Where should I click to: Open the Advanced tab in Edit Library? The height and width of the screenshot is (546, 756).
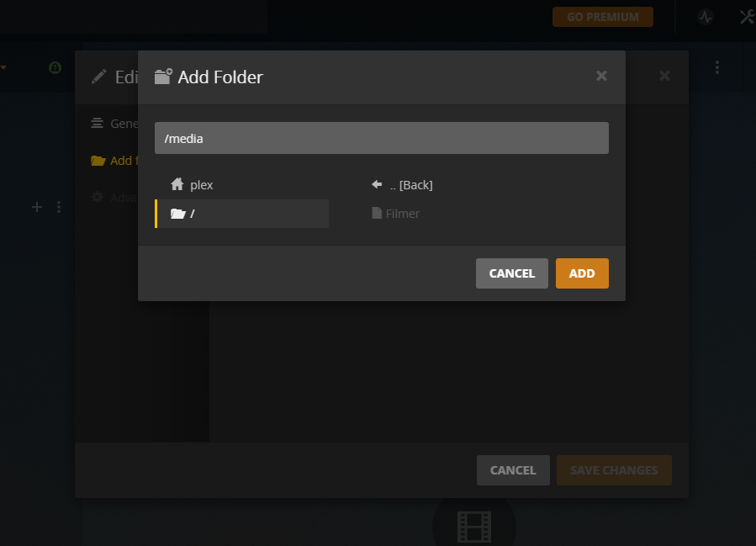[x=114, y=198]
